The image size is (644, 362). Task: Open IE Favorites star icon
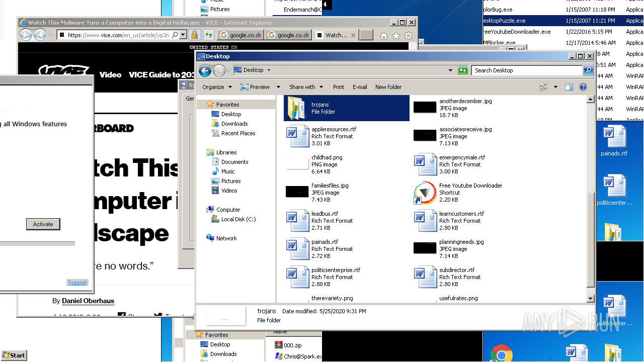click(396, 36)
